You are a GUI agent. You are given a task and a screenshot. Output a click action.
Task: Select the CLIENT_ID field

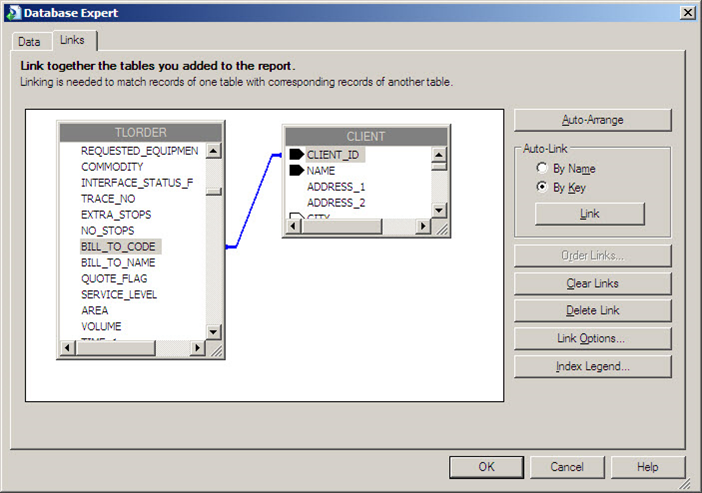coord(333,155)
